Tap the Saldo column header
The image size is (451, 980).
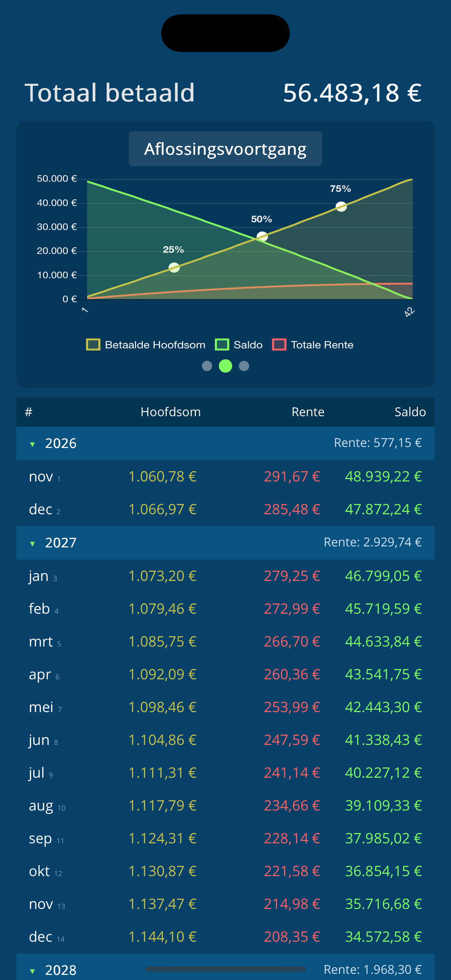pyautogui.click(x=410, y=412)
